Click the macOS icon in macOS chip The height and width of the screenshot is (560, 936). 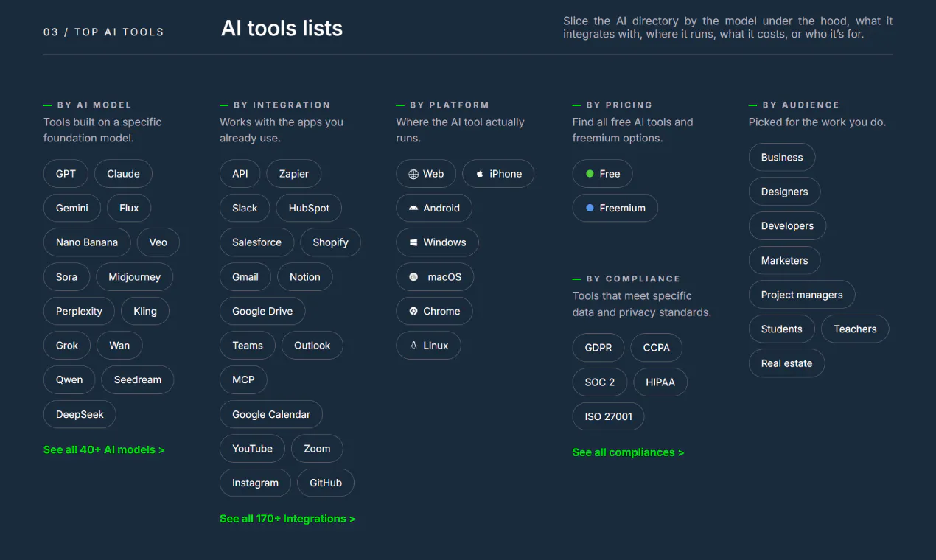tap(413, 277)
